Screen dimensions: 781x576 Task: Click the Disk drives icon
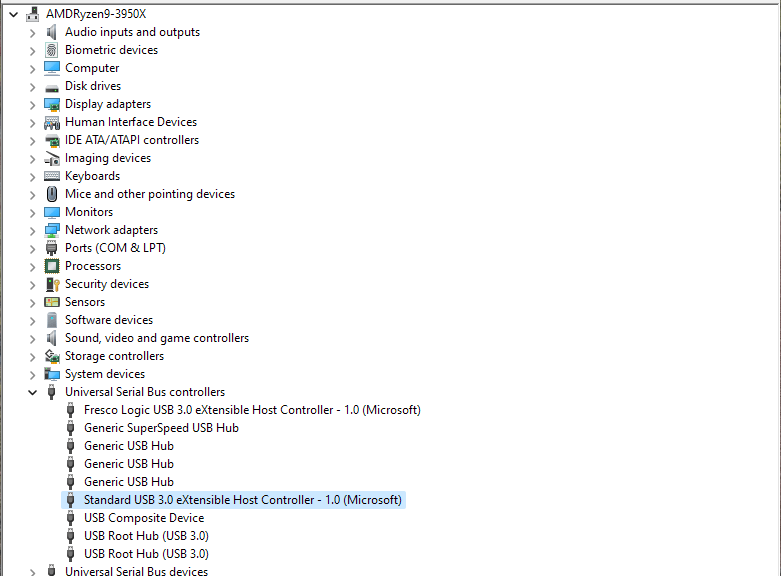(x=52, y=88)
